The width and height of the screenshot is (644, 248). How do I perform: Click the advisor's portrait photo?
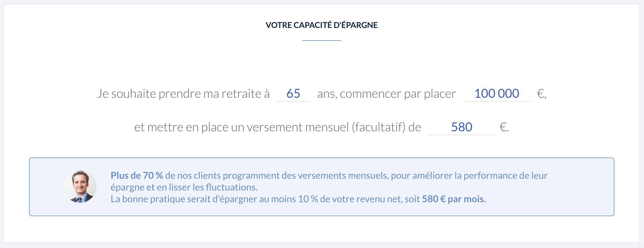tap(80, 186)
